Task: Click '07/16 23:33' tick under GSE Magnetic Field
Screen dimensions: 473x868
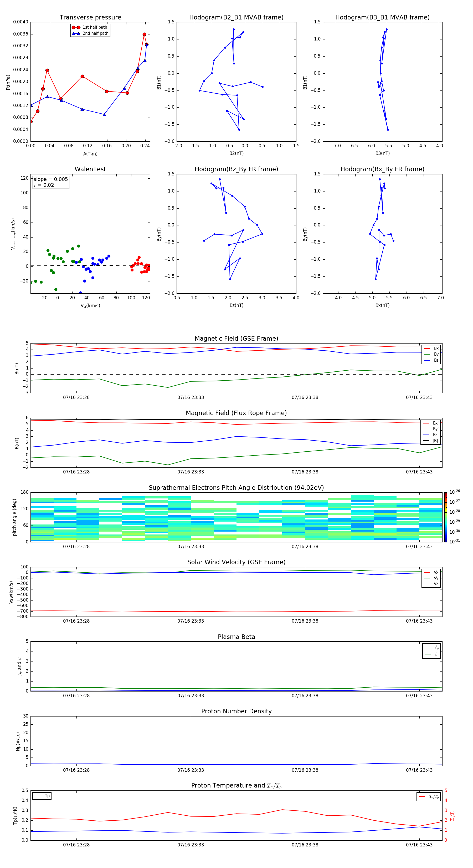Action: pos(191,398)
